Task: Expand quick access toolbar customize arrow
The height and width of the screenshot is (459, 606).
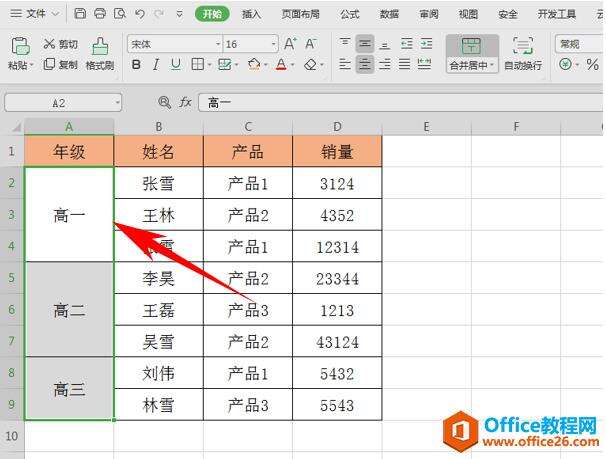Action: click(179, 14)
